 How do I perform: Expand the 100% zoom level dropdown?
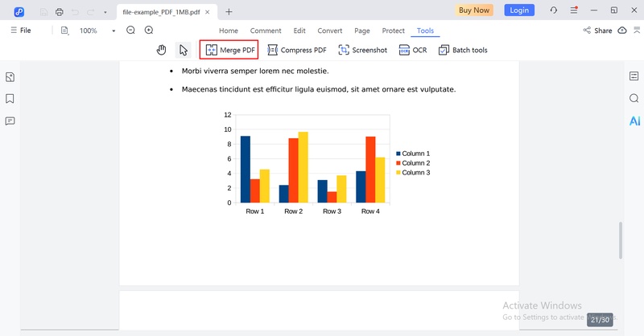114,31
